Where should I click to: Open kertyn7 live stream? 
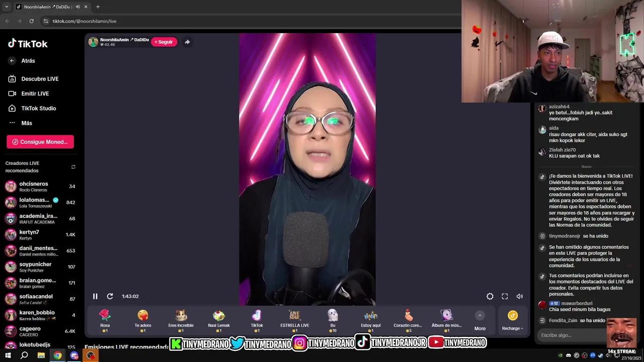click(40, 235)
